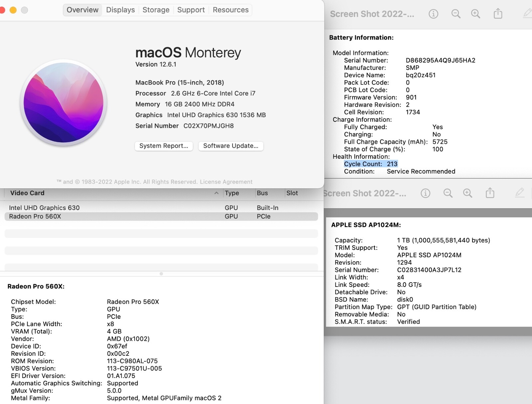This screenshot has height=404, width=532.
Task: Zoom out in the top Preview window
Action: coord(456,14)
